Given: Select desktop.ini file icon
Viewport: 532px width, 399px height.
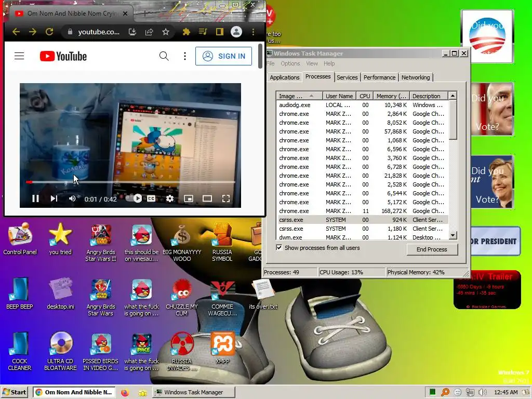Looking at the screenshot, I should pyautogui.click(x=60, y=294).
